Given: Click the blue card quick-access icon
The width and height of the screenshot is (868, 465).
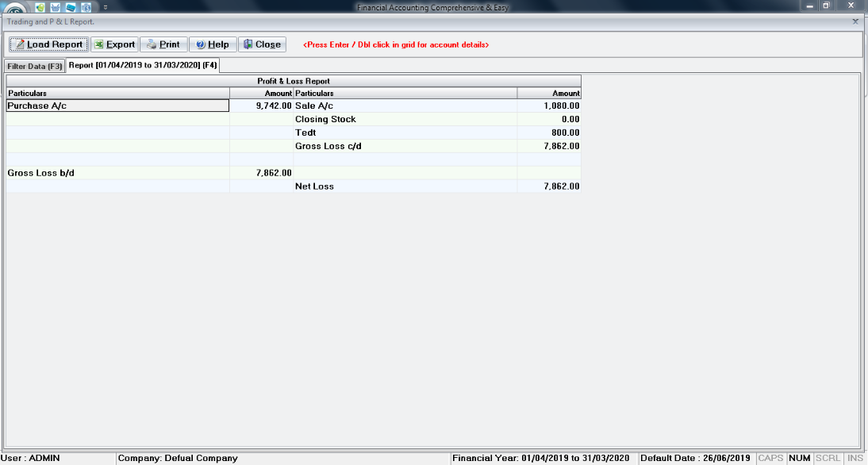Looking at the screenshot, I should (x=71, y=7).
